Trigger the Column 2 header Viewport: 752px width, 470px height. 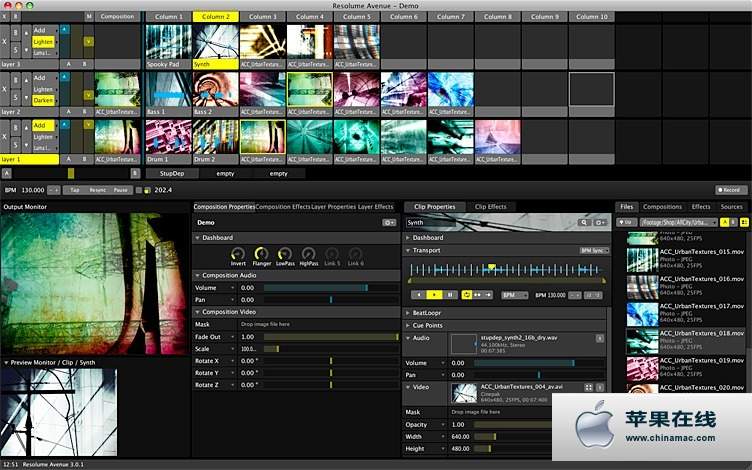click(x=215, y=17)
